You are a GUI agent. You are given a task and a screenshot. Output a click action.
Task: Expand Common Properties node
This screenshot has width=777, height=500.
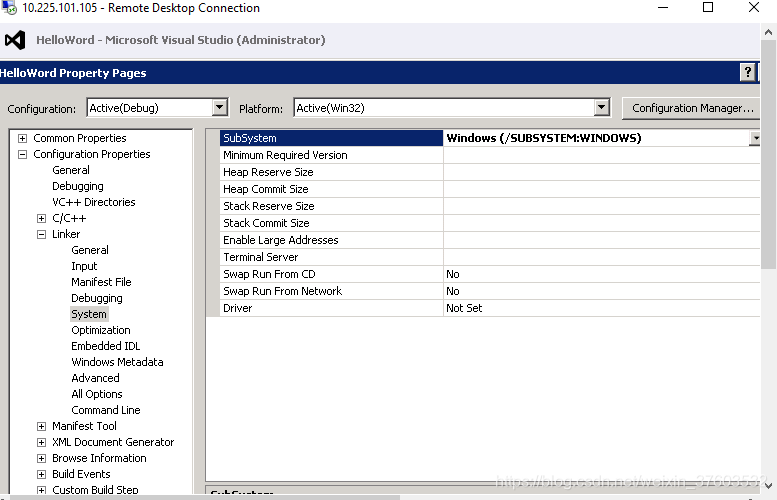pos(22,138)
